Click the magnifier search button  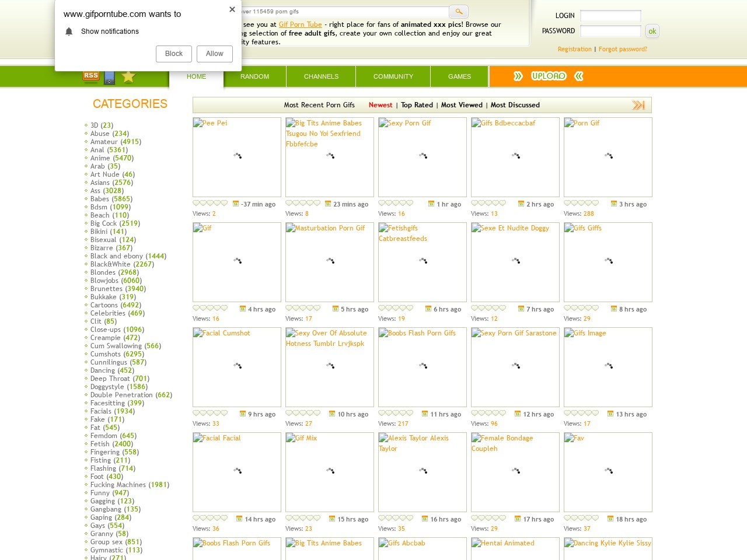point(459,12)
